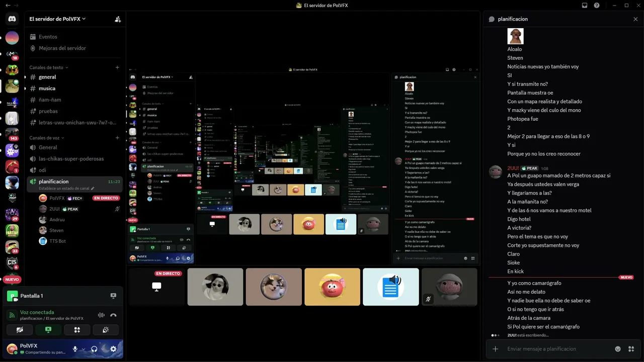Mute the microphone in user panel
This screenshot has width=644, height=362.
(x=75, y=349)
